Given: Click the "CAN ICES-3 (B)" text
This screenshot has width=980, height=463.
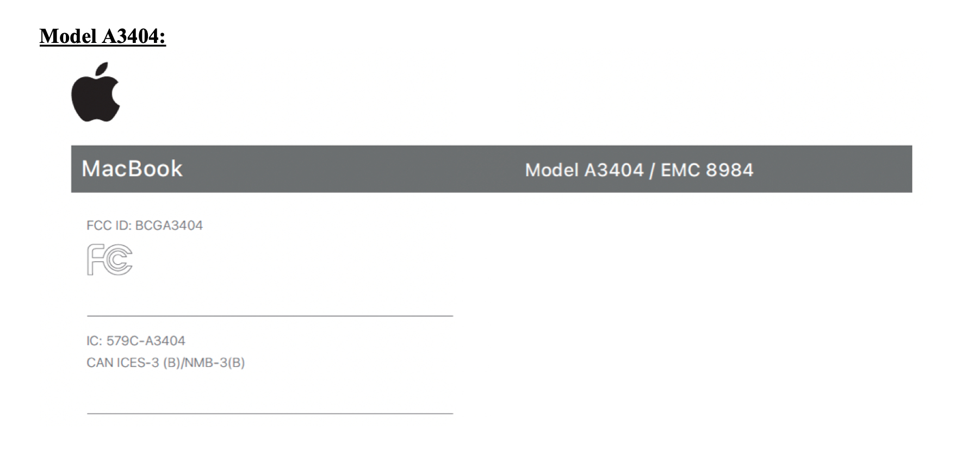Looking at the screenshot, I should [x=133, y=362].
